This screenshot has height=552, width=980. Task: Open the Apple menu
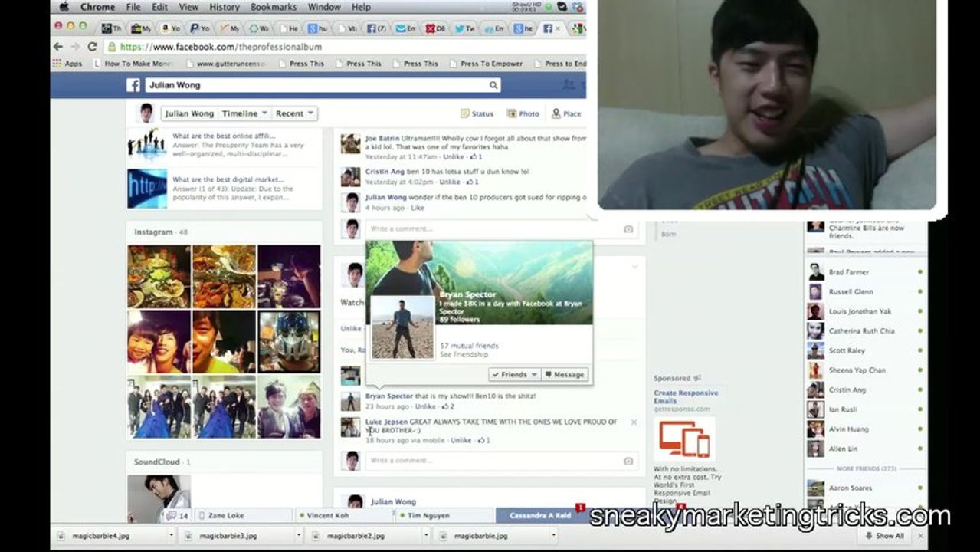(x=64, y=7)
